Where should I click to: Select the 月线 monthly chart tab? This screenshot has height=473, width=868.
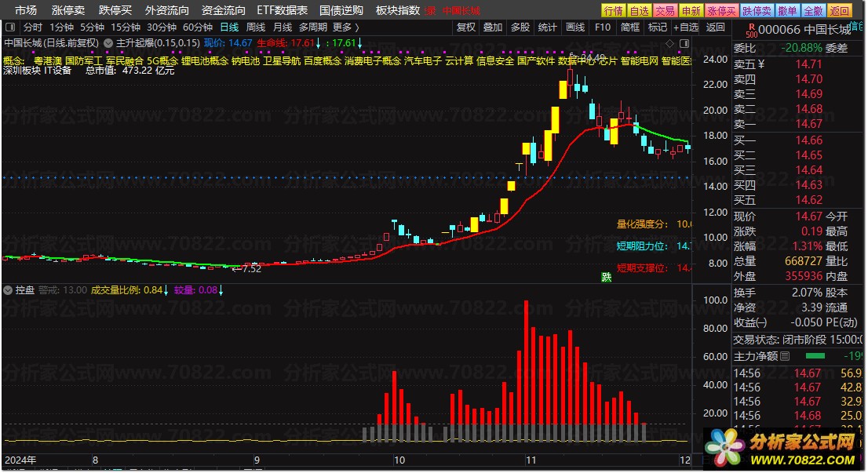click(x=283, y=27)
